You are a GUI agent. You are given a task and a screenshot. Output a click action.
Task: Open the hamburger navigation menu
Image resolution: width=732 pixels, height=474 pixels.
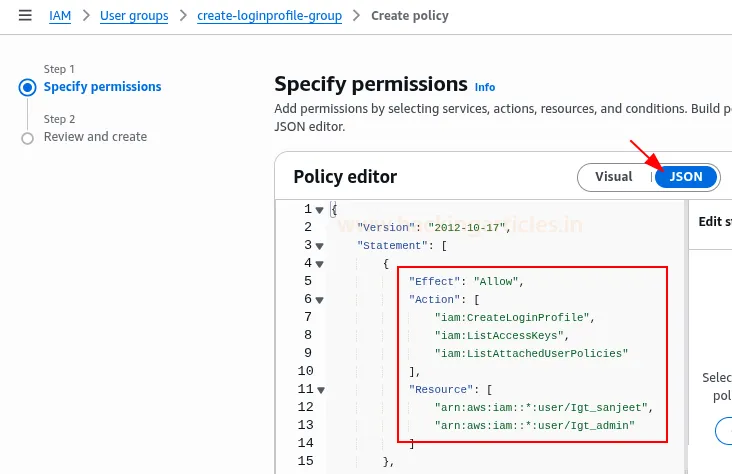click(25, 16)
